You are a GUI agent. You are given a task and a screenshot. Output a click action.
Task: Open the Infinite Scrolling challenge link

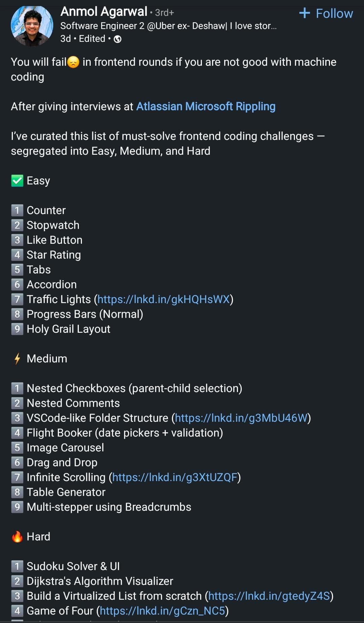175,477
